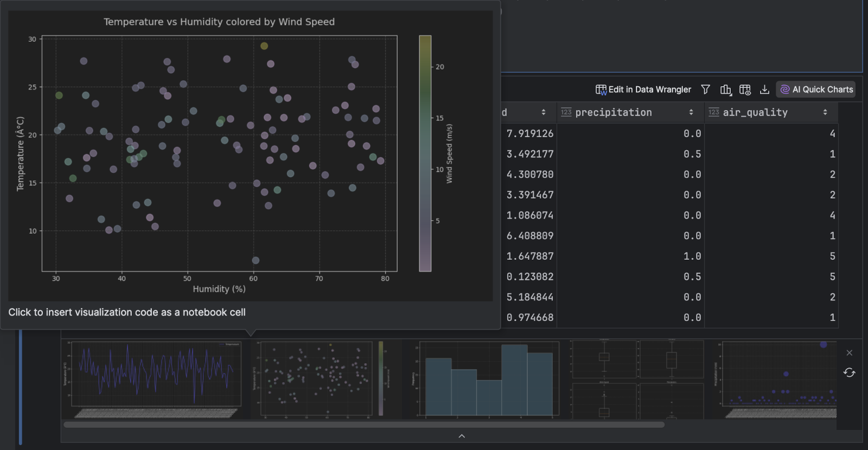The height and width of the screenshot is (450, 868).
Task: Click the precipitation column type icon
Action: 566,112
